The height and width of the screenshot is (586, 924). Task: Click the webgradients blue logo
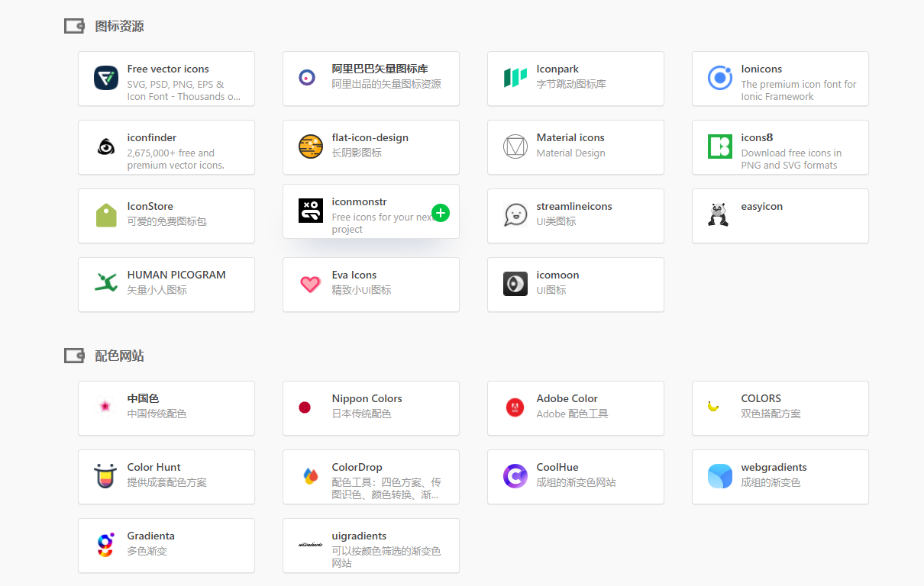pos(720,476)
